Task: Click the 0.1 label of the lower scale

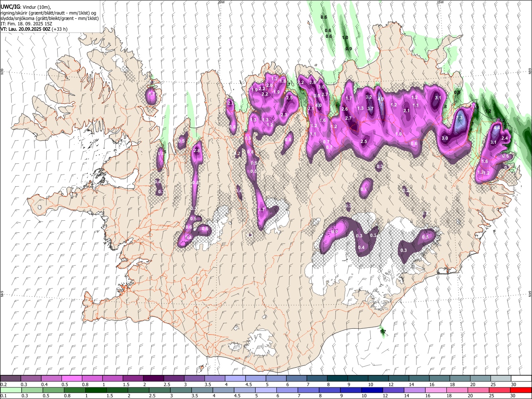Action: pos(3,396)
